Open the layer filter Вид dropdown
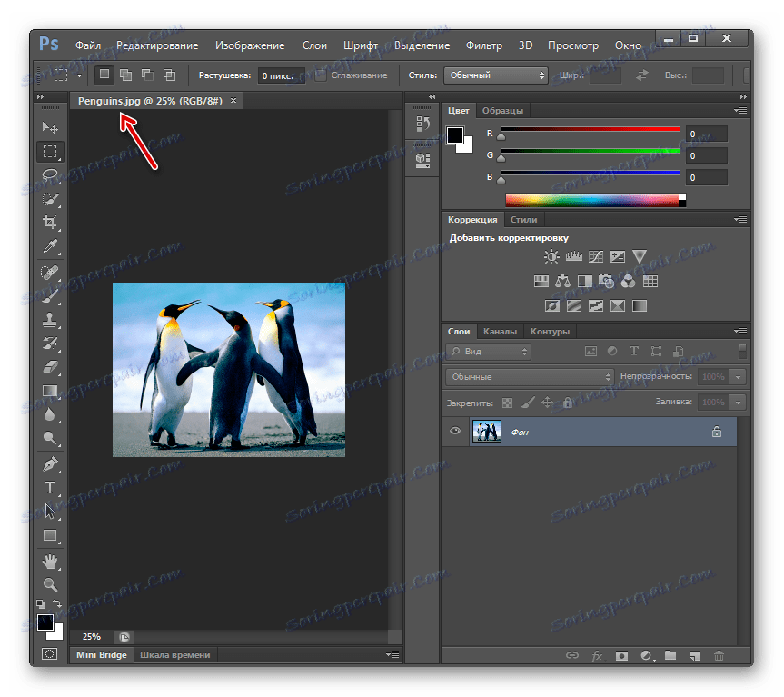This screenshot has height=697, width=784. pos(488,352)
